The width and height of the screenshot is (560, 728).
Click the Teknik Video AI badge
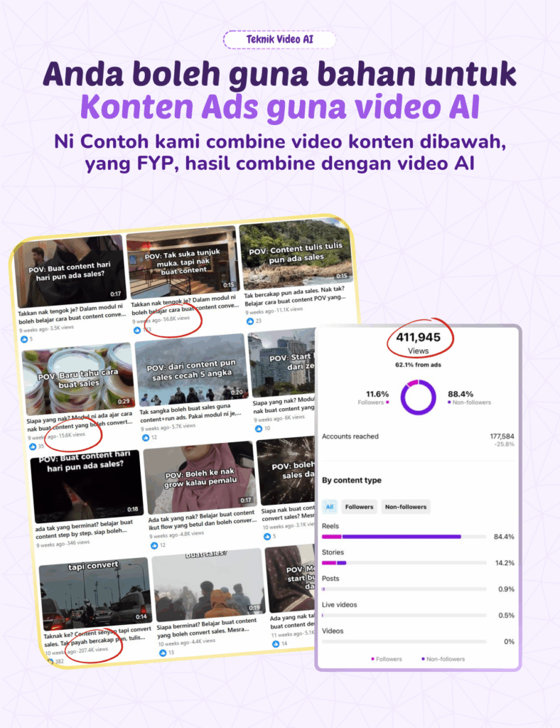pyautogui.click(x=279, y=40)
